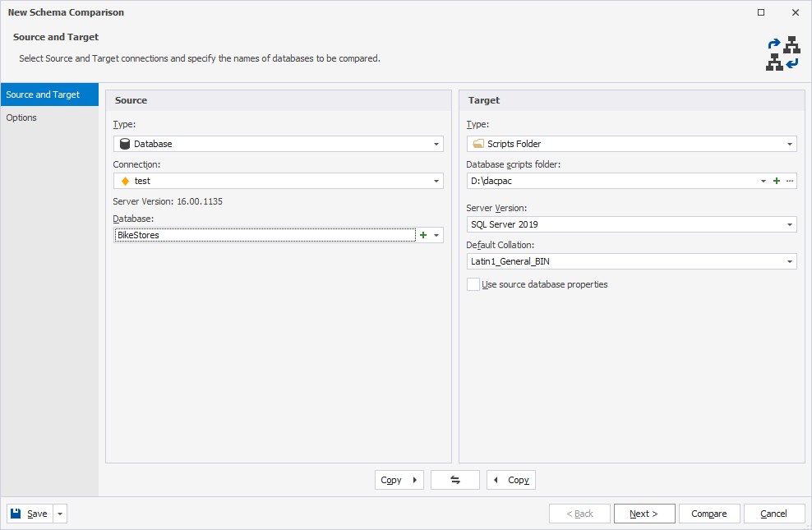Open the Default Collation dropdown
The width and height of the screenshot is (812, 530).
pyautogui.click(x=631, y=260)
